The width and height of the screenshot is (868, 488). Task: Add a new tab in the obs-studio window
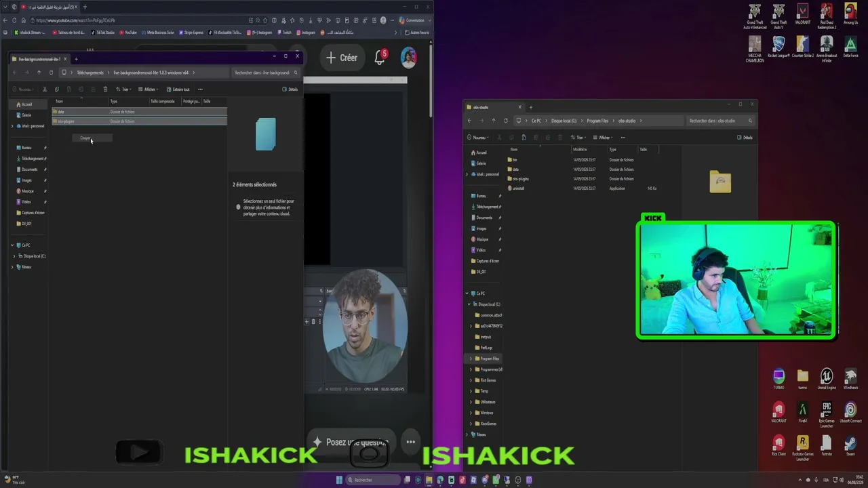pyautogui.click(x=531, y=107)
